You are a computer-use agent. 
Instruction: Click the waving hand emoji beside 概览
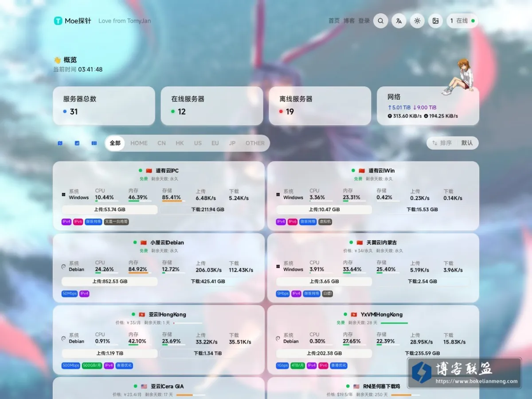click(x=57, y=60)
